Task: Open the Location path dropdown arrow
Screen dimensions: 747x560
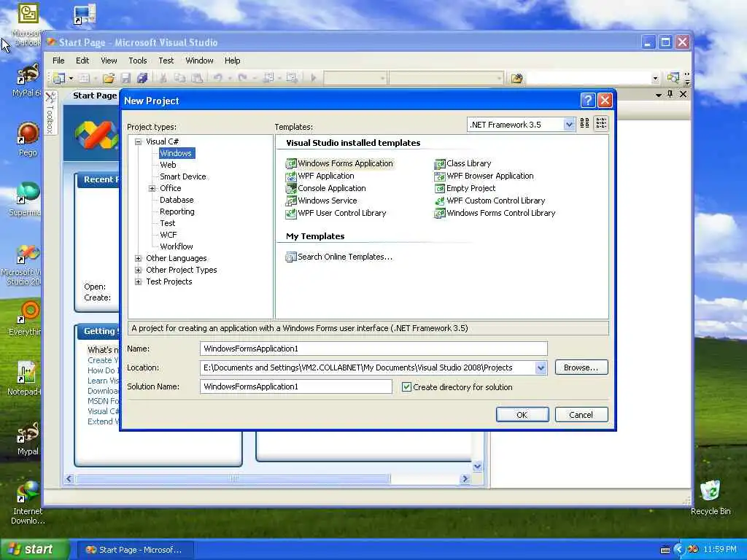Action: [x=541, y=367]
